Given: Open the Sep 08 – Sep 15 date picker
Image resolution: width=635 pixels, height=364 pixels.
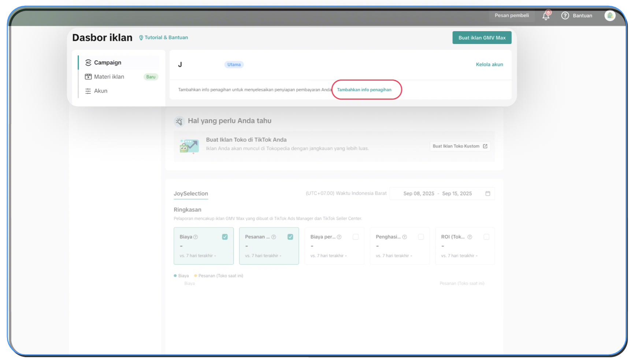Looking at the screenshot, I should pyautogui.click(x=437, y=194).
